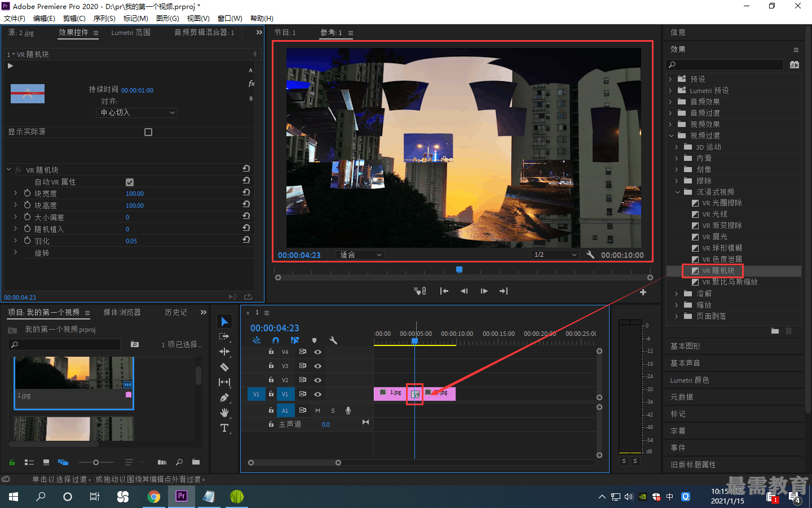This screenshot has width=812, height=508.
Task: Expand the 预设 effects folder
Action: (x=670, y=79)
